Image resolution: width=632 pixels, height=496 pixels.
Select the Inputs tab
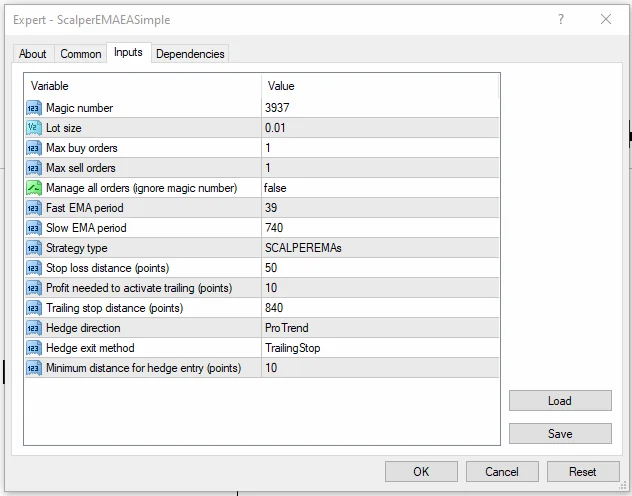[x=128, y=52]
